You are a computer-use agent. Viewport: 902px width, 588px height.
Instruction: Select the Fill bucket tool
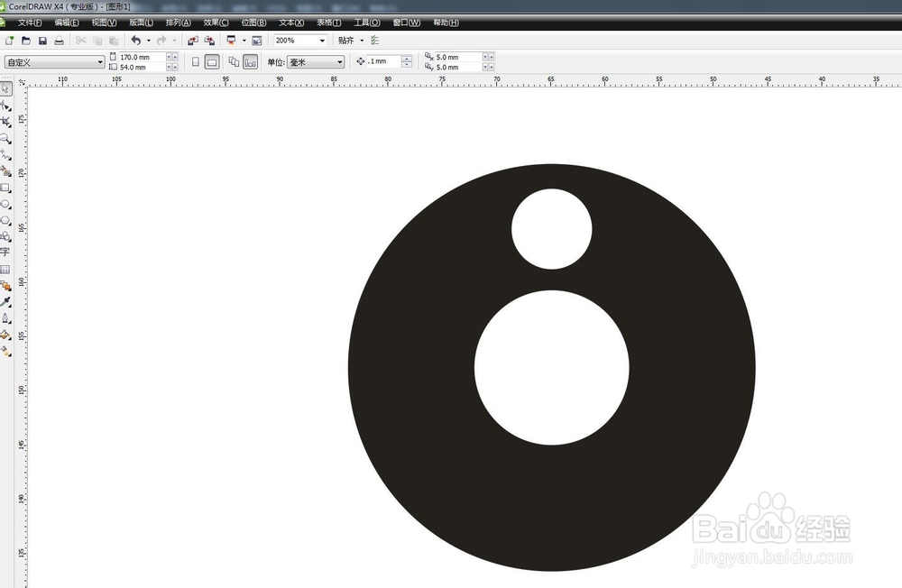(5, 335)
